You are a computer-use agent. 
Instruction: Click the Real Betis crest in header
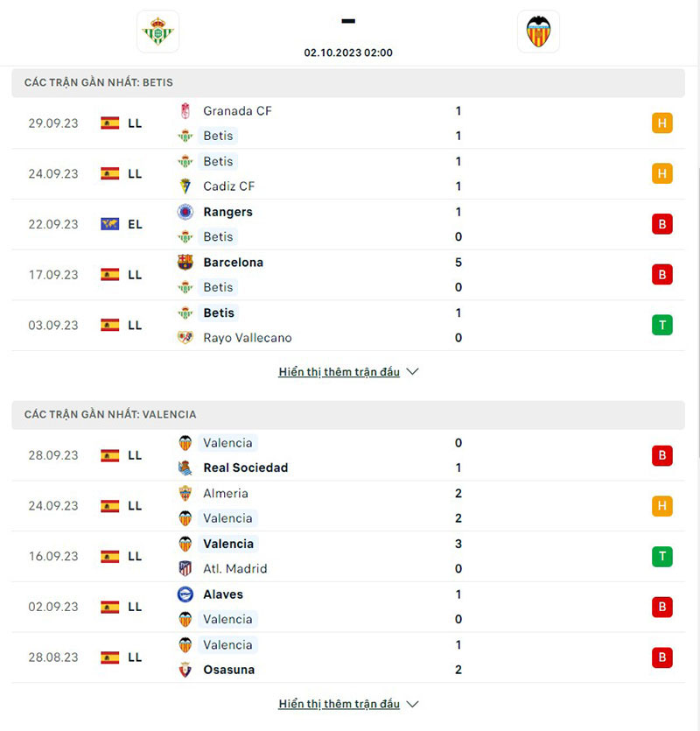(x=158, y=32)
